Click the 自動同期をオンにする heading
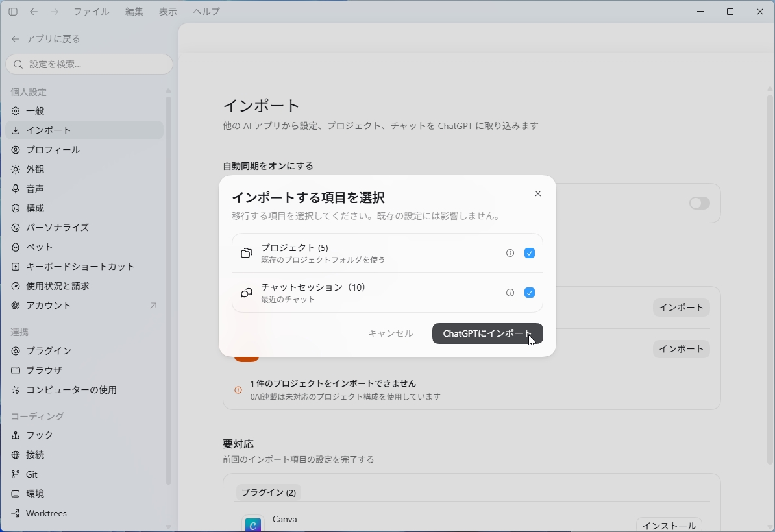This screenshot has height=532, width=775. click(x=268, y=166)
